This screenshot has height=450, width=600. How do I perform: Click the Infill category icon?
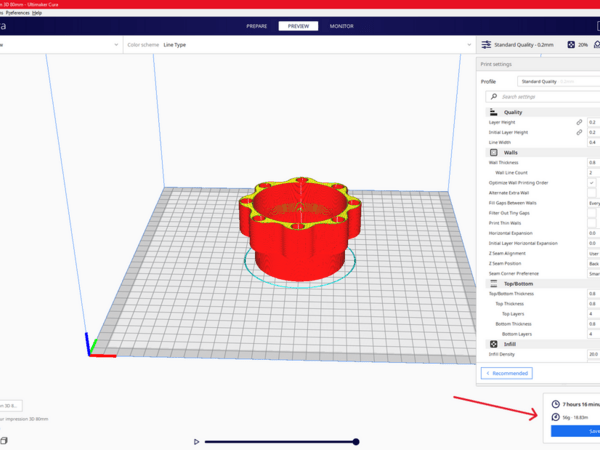493,343
